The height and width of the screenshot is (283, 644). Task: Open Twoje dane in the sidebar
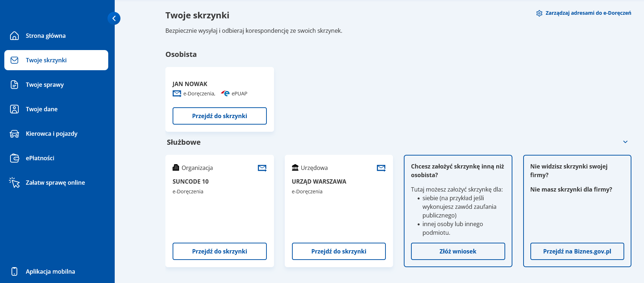click(x=56, y=109)
